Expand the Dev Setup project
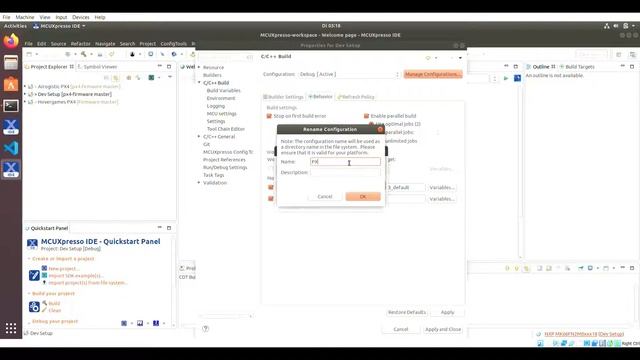This screenshot has width=640, height=360. point(25,94)
